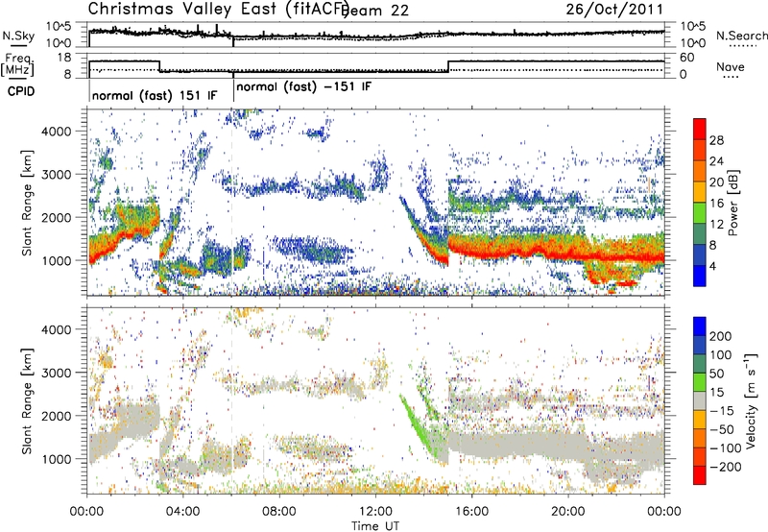Click the '18' tick on the frequency axis
Screen dimensions: 768x532
(x=63, y=58)
